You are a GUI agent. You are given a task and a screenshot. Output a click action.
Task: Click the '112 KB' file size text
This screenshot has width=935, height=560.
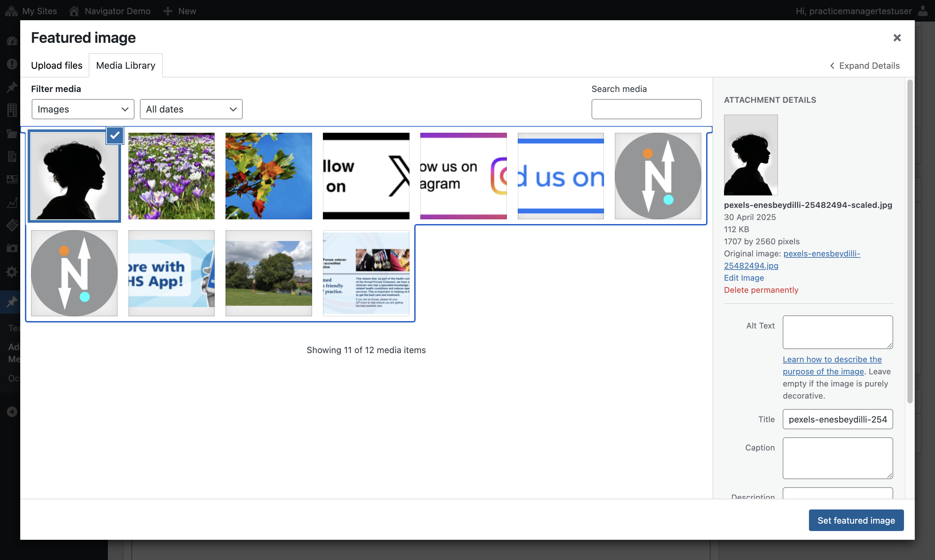pos(736,229)
